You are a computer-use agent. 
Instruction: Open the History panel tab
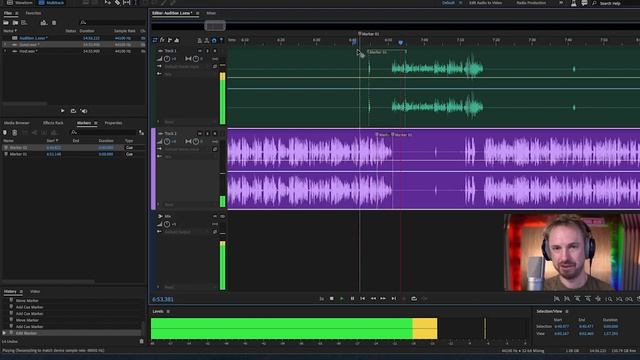coord(10,291)
